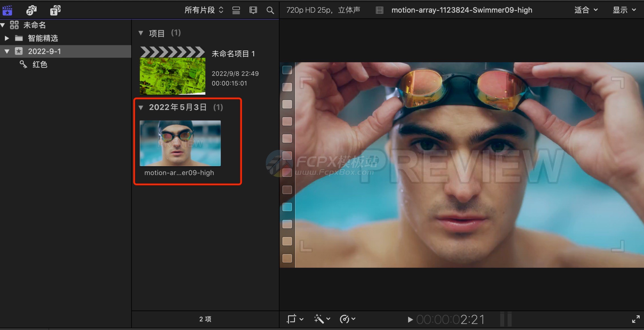Image resolution: width=644 pixels, height=330 pixels.
Task: Open the 所有片段 clip filter dropdown
Action: click(204, 10)
